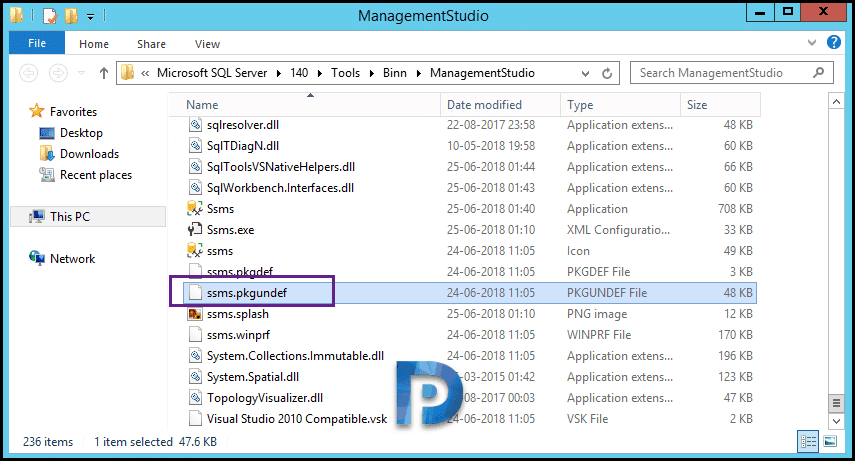Refresh the folder view
Image resolution: width=855 pixels, height=461 pixels.
[x=607, y=74]
